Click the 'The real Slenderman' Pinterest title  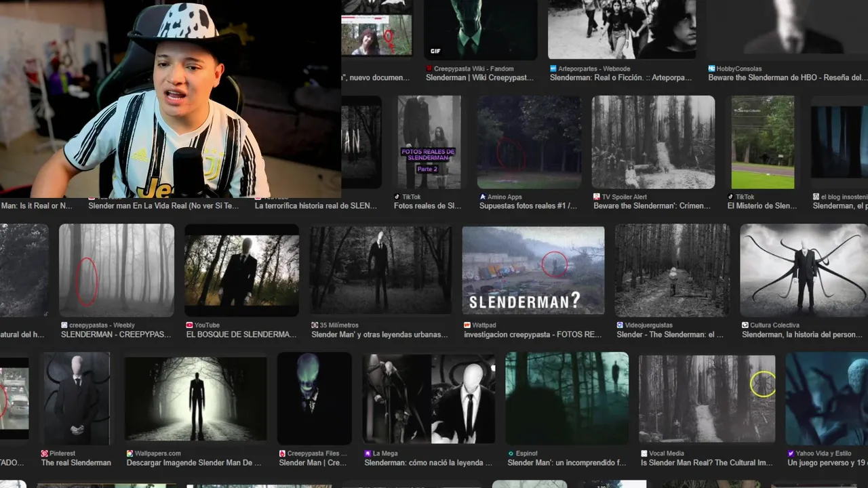point(76,463)
